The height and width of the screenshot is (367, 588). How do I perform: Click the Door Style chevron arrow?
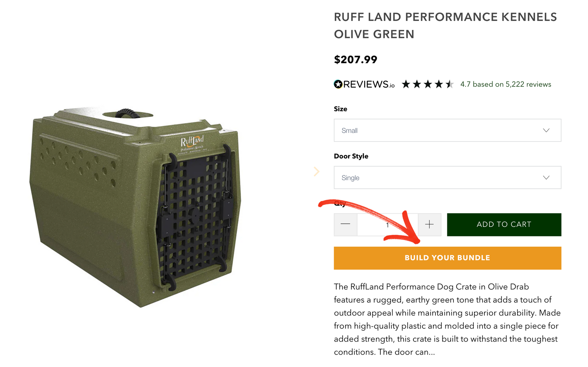pos(546,177)
